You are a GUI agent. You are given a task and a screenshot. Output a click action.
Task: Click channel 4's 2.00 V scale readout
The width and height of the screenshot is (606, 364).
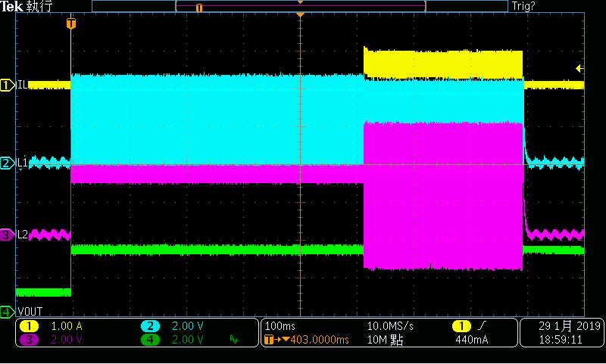click(x=188, y=340)
